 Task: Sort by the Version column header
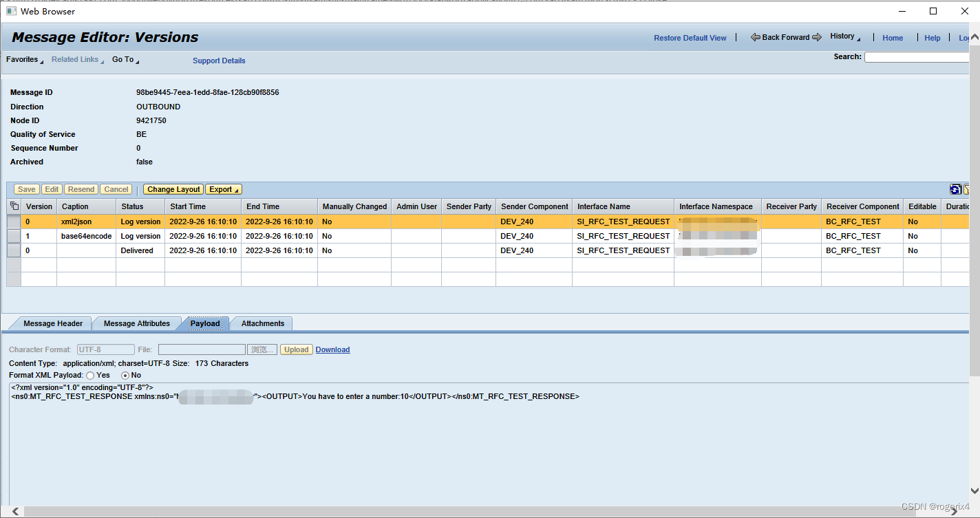click(x=39, y=206)
